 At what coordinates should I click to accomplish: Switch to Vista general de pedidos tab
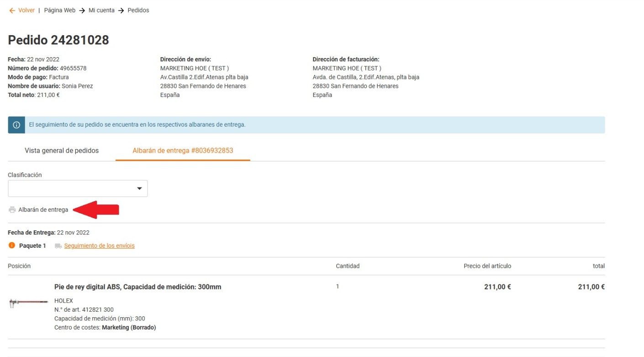[62, 151]
